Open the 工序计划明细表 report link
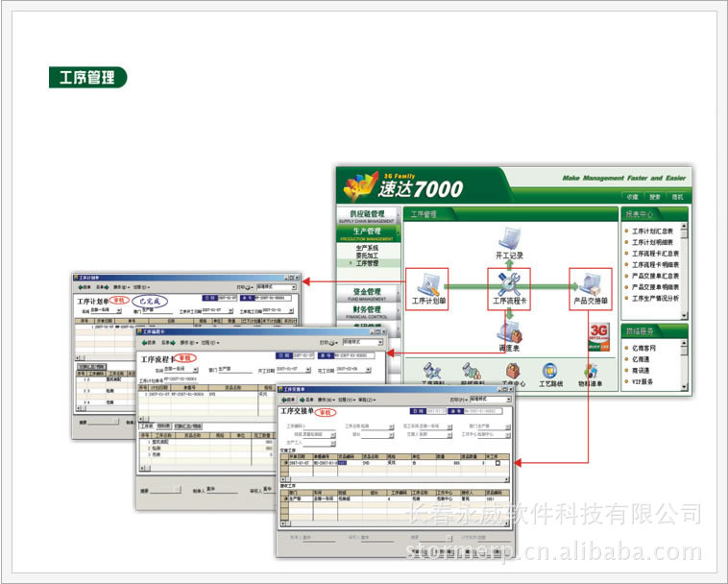Screen dimensions: 728x584 652,242
